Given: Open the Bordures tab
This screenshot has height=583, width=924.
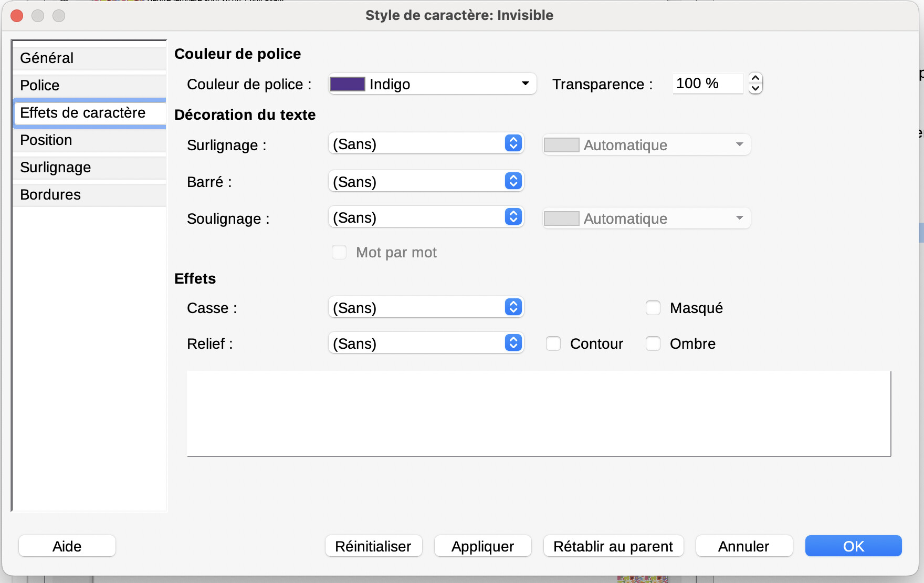Looking at the screenshot, I should 50,194.
